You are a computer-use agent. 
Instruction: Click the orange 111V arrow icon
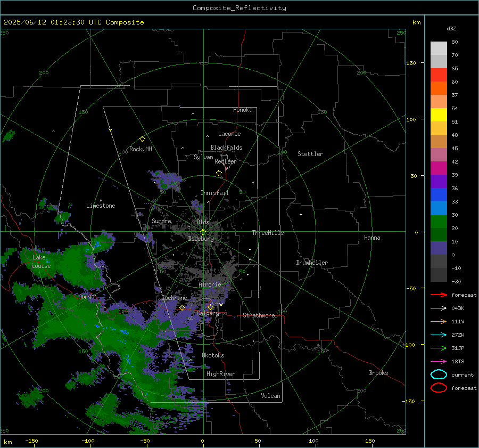point(439,321)
